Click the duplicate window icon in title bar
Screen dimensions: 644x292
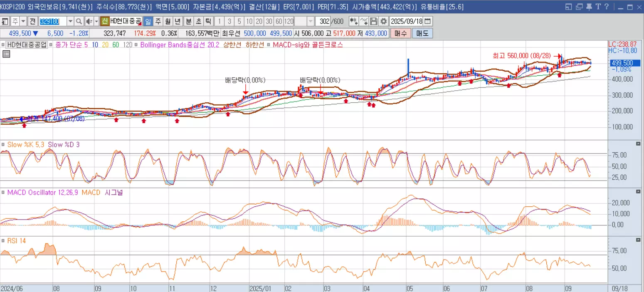(580, 7)
